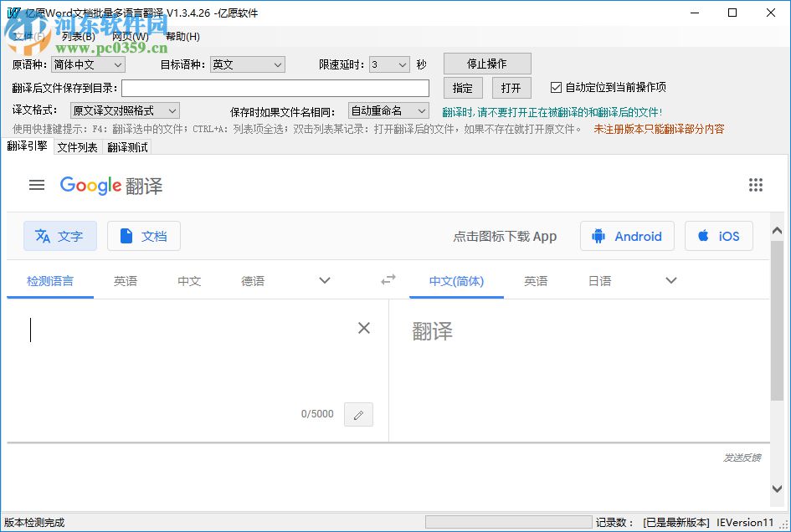Click the Google apps grid icon

(756, 185)
